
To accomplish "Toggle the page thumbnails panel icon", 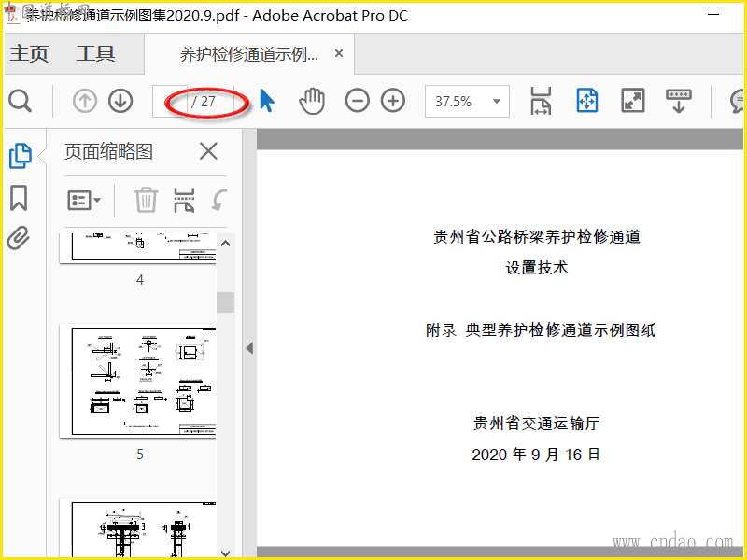I will tap(20, 156).
